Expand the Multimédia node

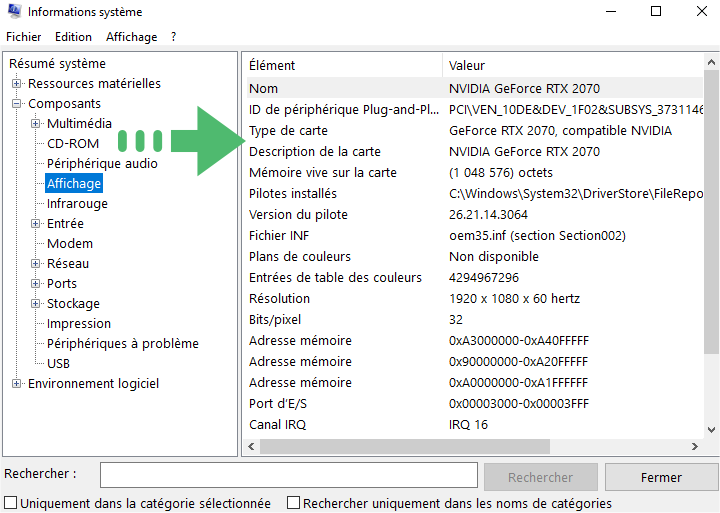click(x=35, y=124)
